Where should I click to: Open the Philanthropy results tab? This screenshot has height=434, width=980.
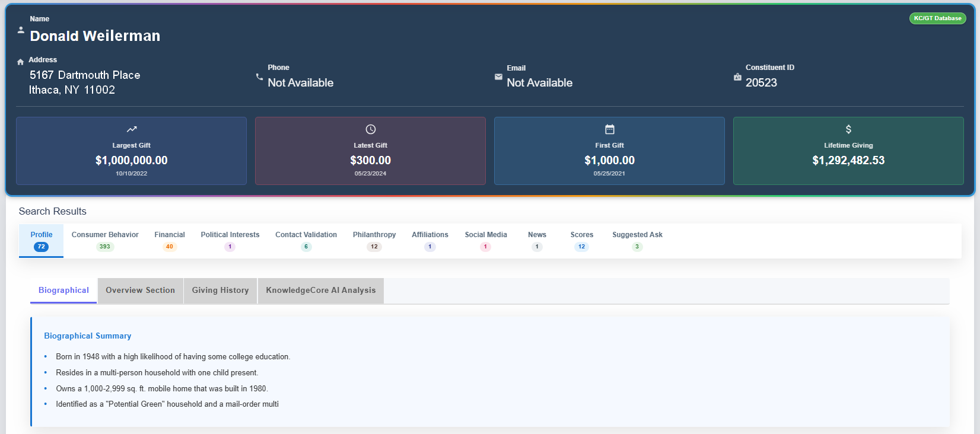[x=374, y=240]
